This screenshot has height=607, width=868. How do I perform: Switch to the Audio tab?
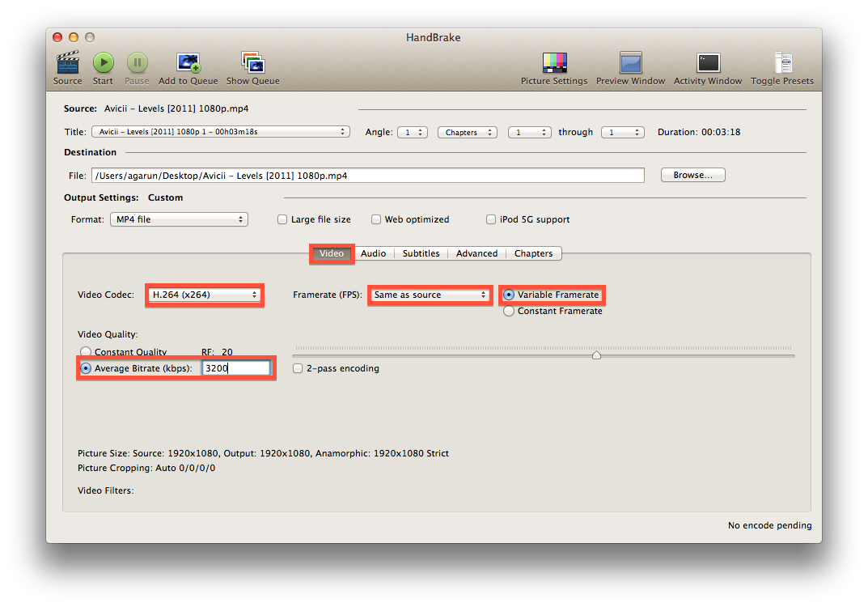[x=373, y=253]
